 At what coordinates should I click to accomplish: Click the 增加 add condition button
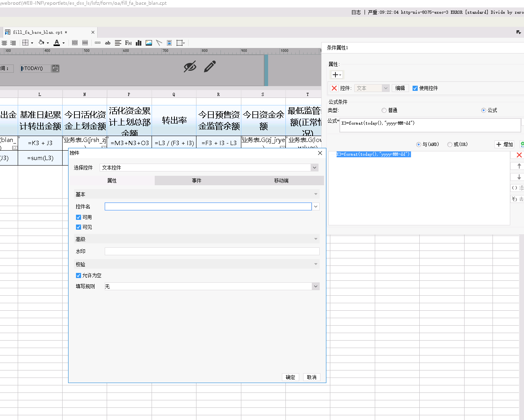tap(504, 144)
